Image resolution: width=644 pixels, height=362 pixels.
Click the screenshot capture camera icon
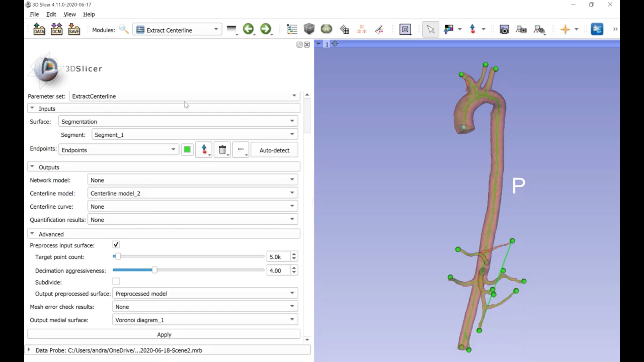[504, 29]
